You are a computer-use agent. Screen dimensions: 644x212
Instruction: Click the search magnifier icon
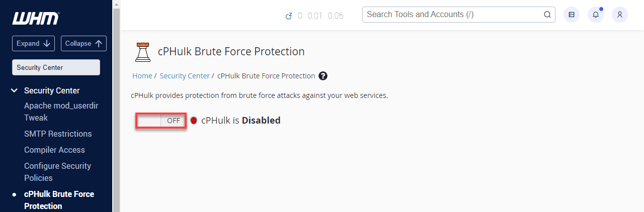pos(547,15)
